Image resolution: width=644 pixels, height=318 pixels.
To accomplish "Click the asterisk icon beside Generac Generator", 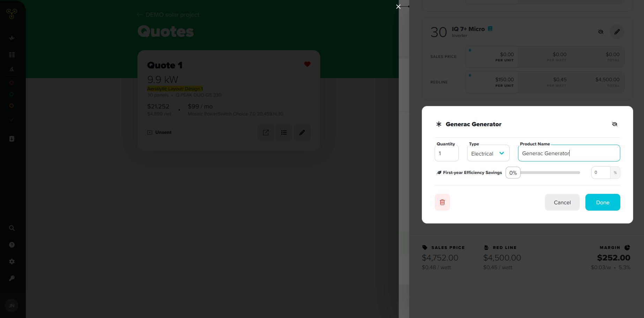I will point(439,124).
